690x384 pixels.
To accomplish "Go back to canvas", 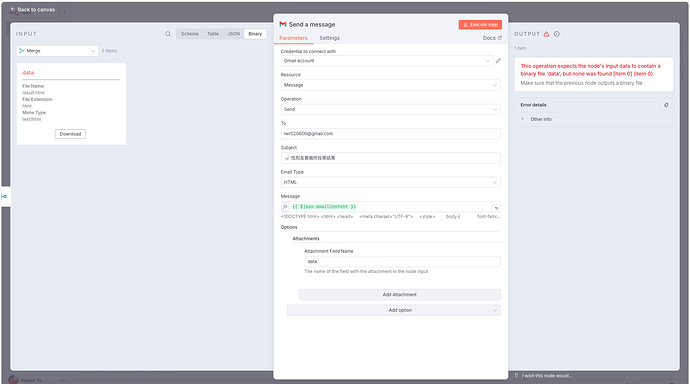I will click(x=33, y=9).
